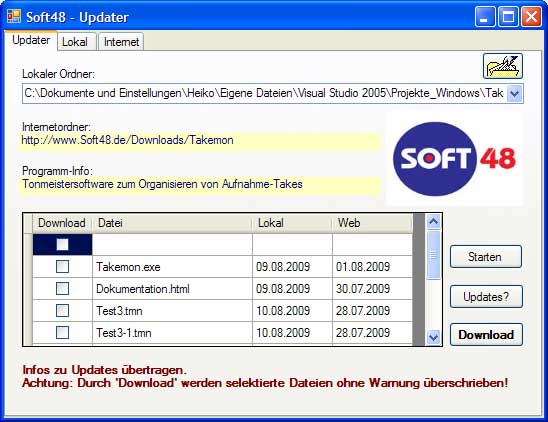Click the Internetordner URL text

click(127, 140)
